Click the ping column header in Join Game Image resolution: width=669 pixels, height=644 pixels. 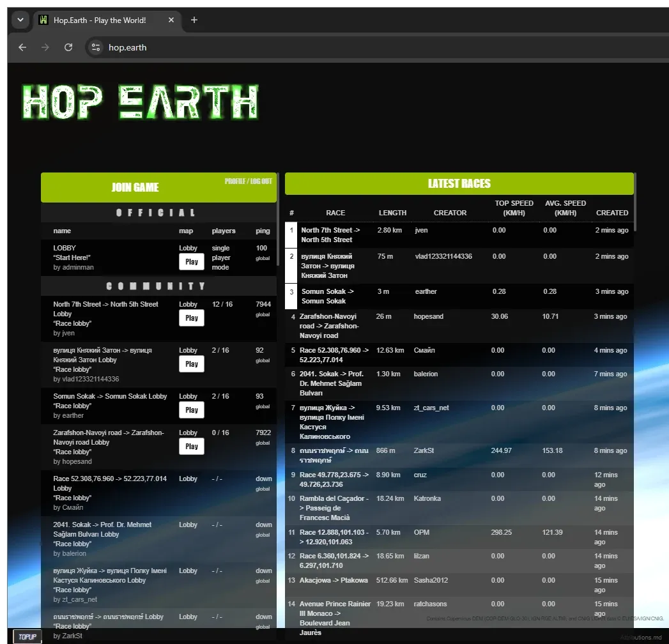[x=263, y=231]
